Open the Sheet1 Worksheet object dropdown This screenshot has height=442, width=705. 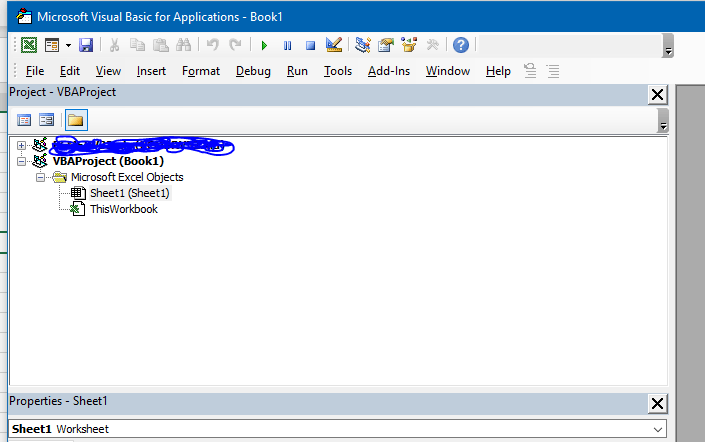tap(658, 429)
